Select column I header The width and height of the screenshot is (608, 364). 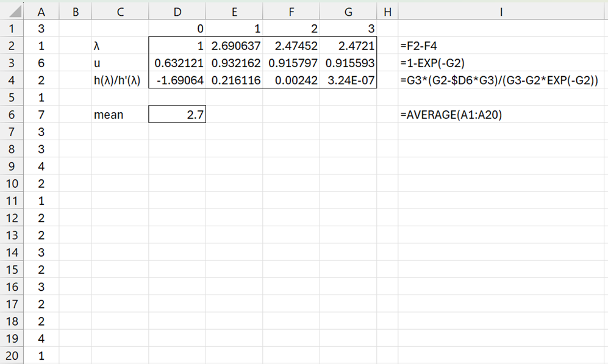[502, 11]
